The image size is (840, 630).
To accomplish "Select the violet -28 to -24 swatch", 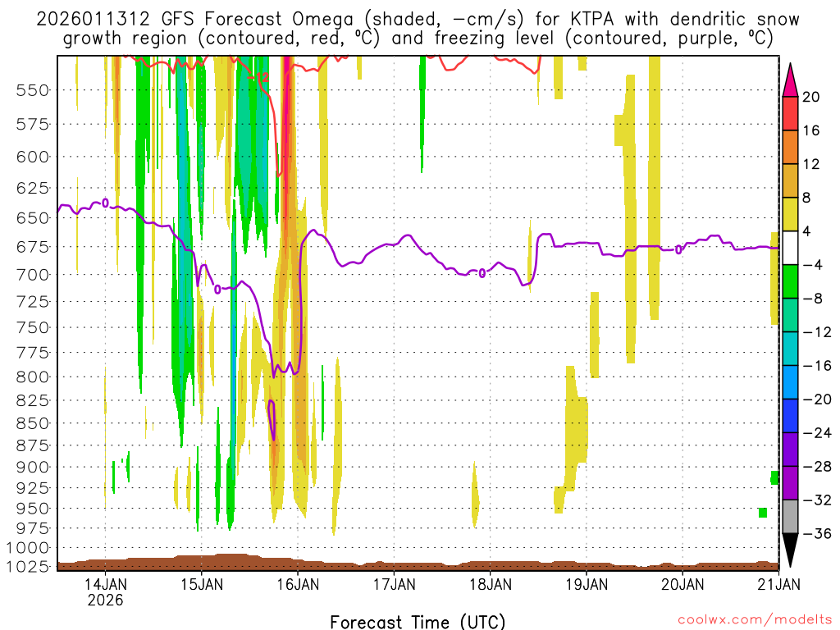I will [x=790, y=450].
